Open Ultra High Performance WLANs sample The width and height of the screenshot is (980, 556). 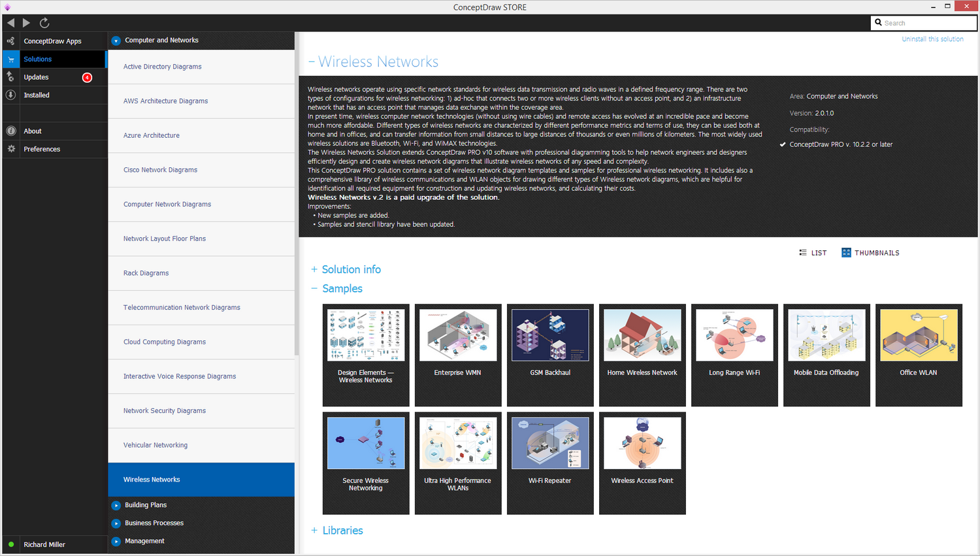[x=458, y=463]
